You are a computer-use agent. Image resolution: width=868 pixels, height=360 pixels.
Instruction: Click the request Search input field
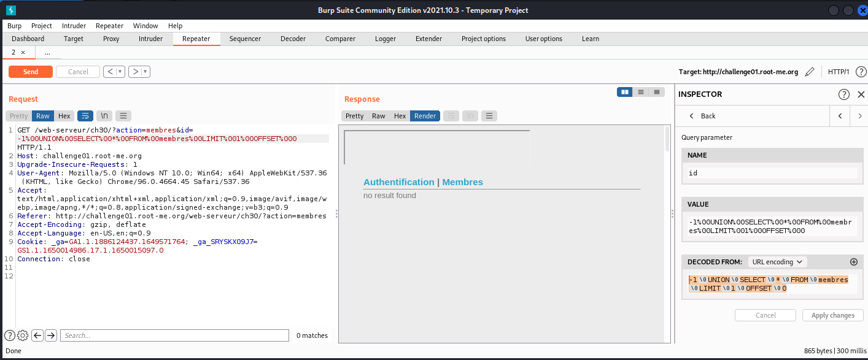[x=174, y=335]
